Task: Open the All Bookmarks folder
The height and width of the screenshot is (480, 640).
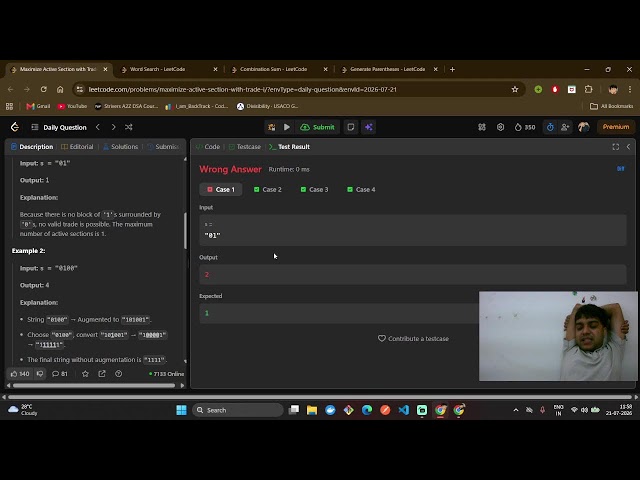Action: click(611, 106)
